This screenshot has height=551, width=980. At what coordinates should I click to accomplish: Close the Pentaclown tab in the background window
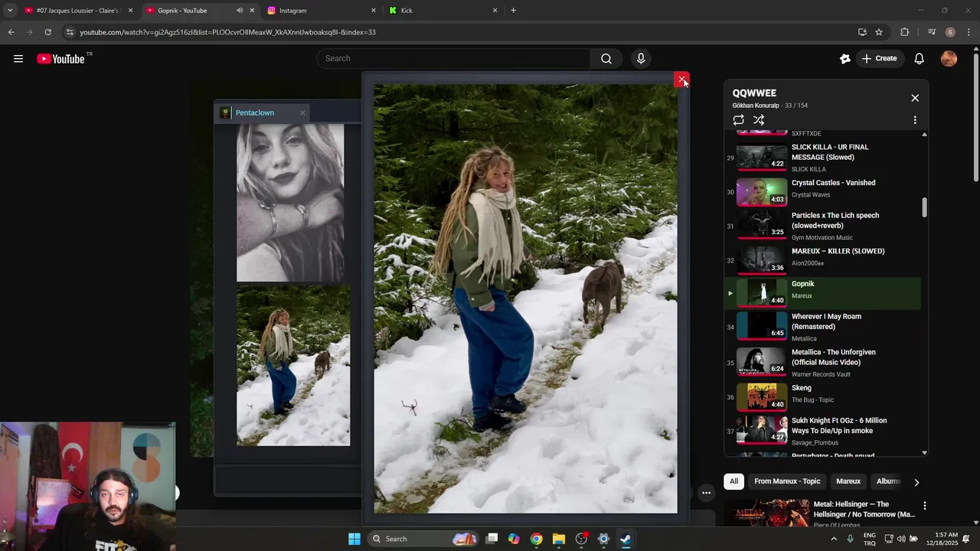[x=302, y=112]
